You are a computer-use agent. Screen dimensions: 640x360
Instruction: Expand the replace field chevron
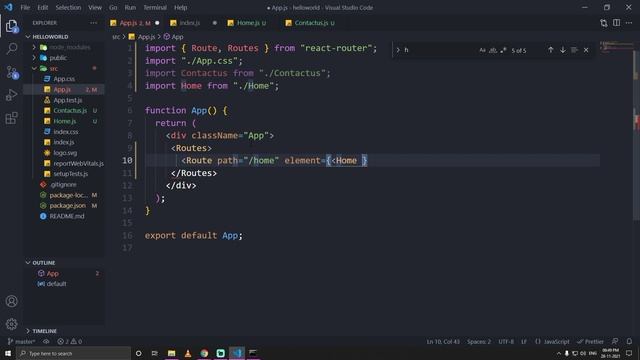pos(398,50)
